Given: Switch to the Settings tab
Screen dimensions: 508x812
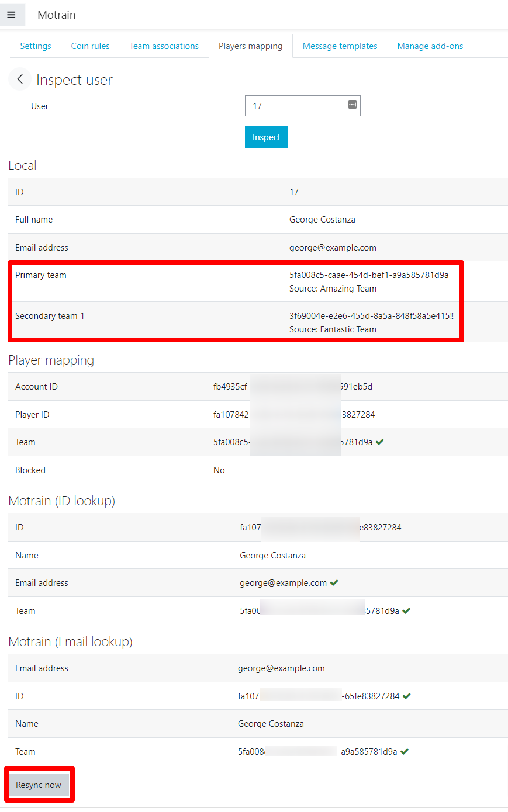Looking at the screenshot, I should (x=36, y=46).
